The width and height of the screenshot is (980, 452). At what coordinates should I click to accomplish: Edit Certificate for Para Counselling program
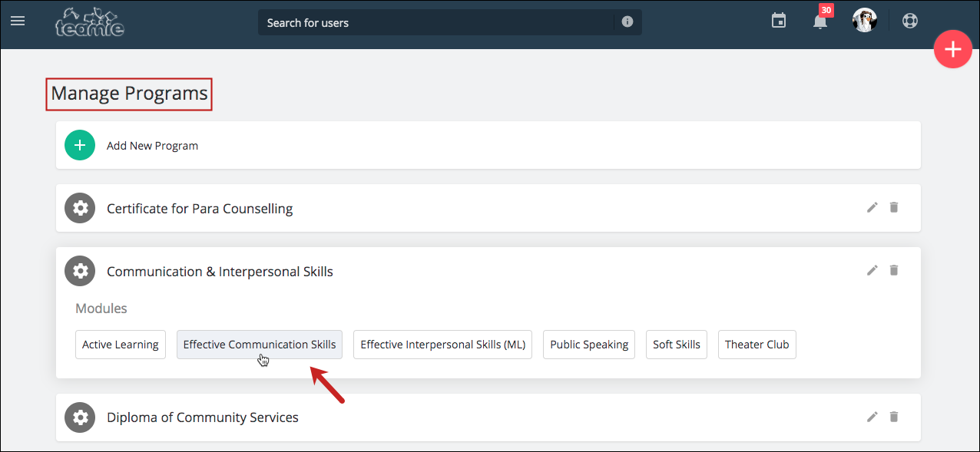(x=872, y=207)
